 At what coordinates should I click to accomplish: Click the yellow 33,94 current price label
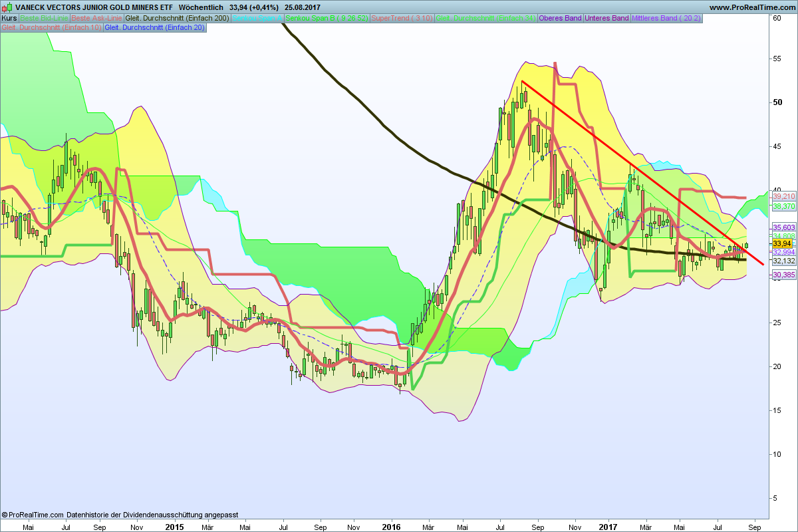(783, 245)
